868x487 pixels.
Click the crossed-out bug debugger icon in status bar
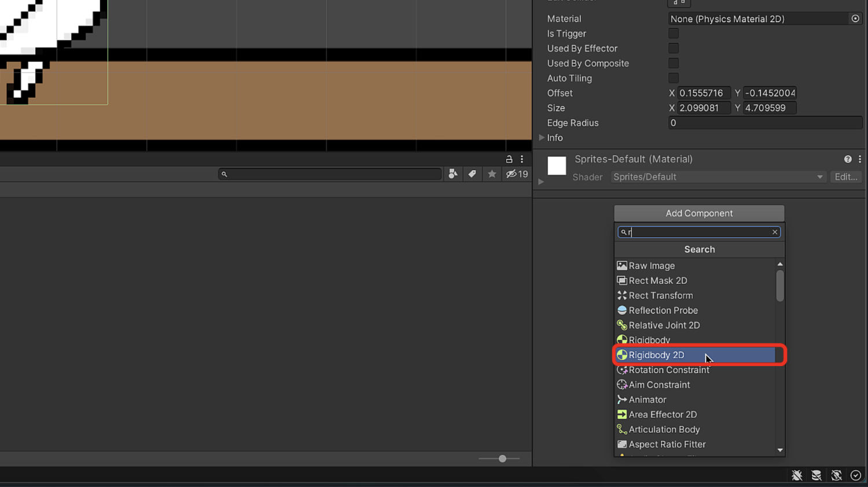coord(797,475)
